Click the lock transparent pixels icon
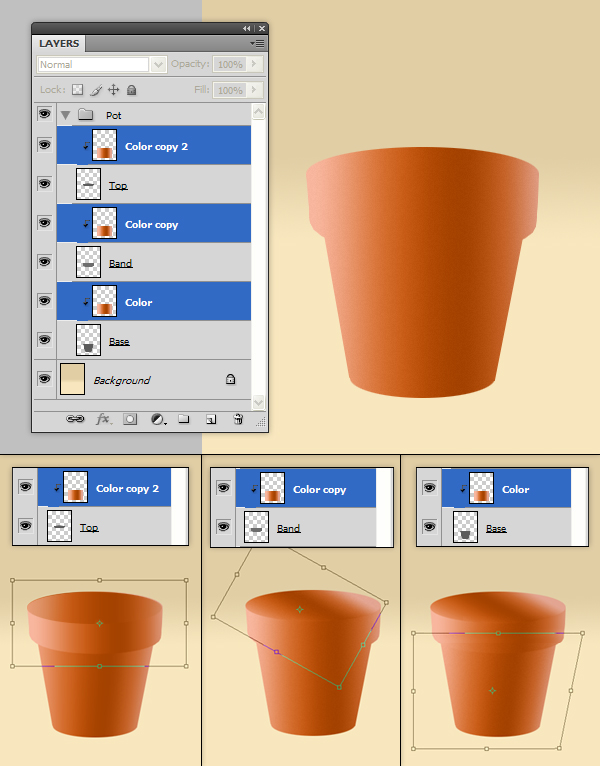 (78, 90)
